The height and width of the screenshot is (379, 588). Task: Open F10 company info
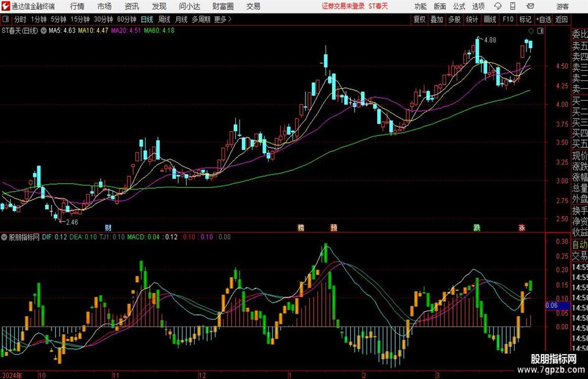(x=508, y=19)
